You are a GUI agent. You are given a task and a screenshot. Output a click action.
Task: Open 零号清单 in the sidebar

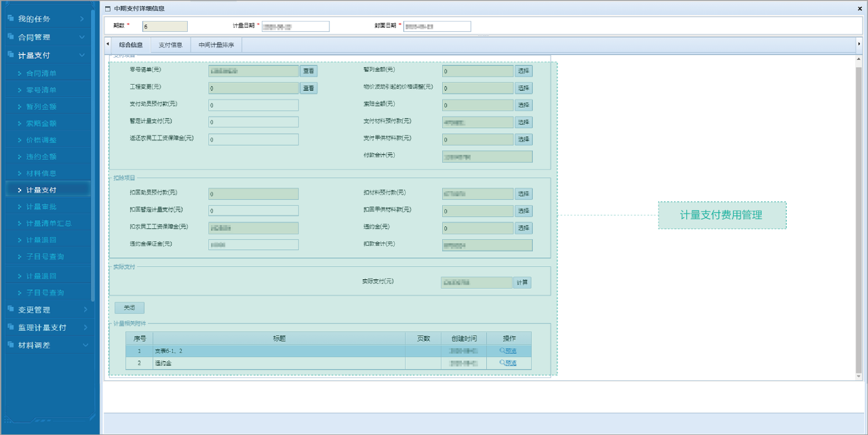point(41,89)
